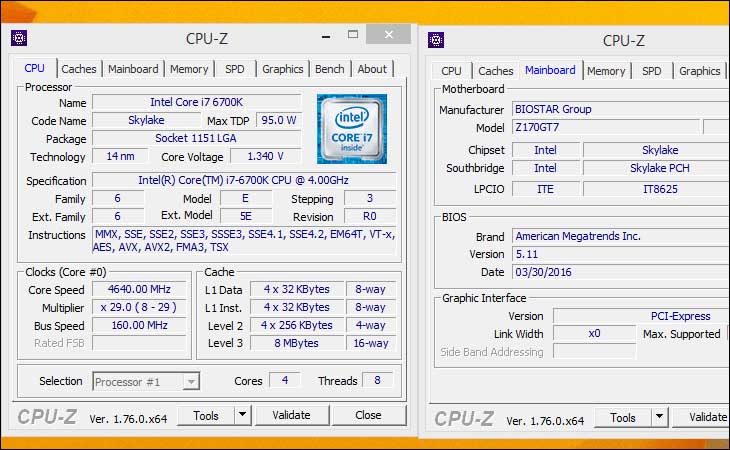The image size is (730, 450).
Task: Close the left CPU-Z window via the X button
Action: (389, 34)
